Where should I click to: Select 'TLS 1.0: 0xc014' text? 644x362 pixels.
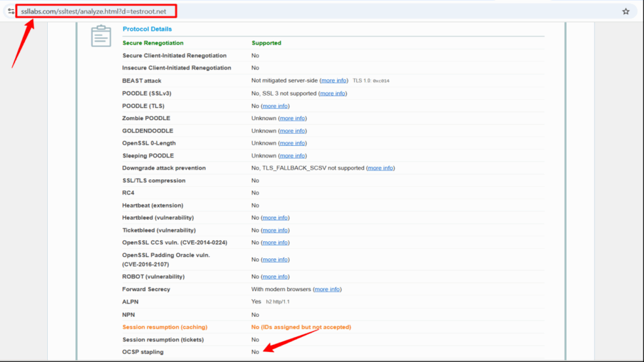point(371,81)
